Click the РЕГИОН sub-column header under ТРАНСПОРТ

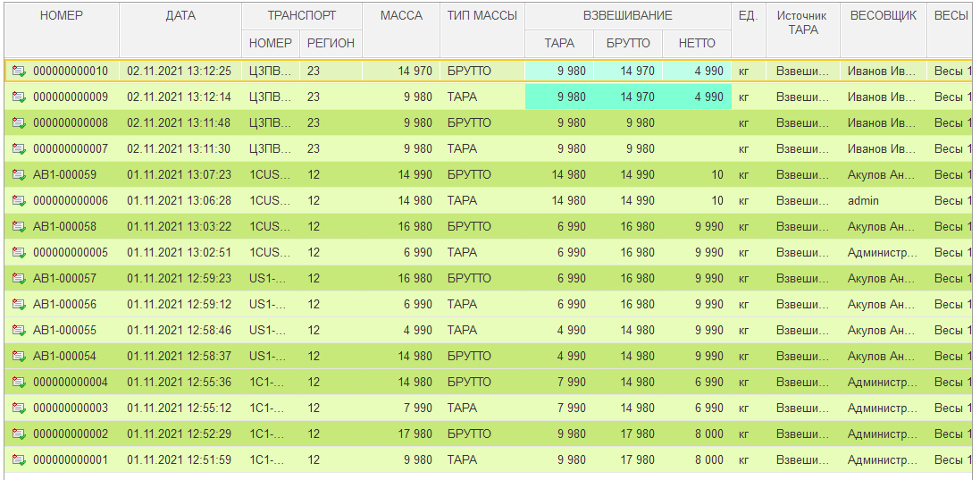point(331,43)
